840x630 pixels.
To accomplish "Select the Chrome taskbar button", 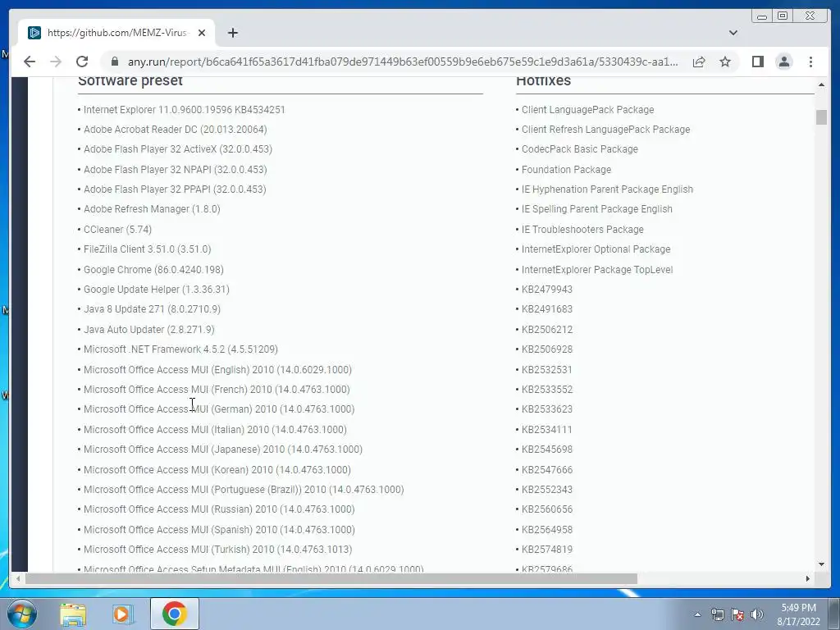I will [175, 614].
